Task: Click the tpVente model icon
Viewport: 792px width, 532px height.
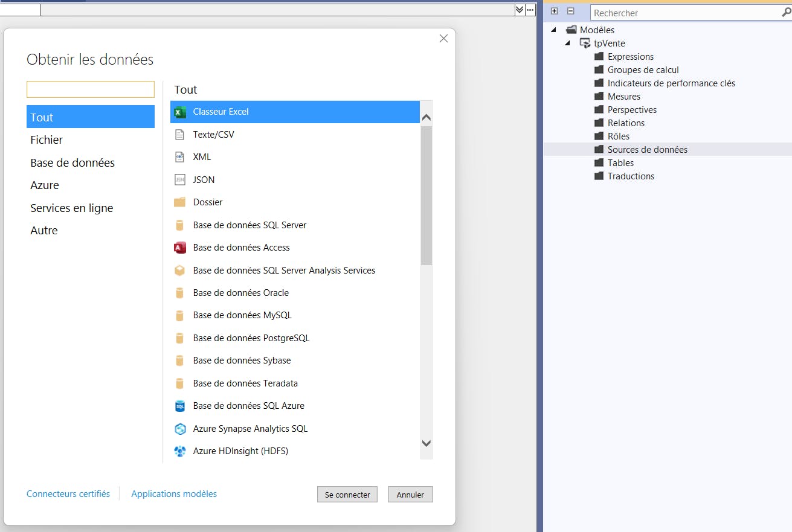Action: click(x=585, y=43)
